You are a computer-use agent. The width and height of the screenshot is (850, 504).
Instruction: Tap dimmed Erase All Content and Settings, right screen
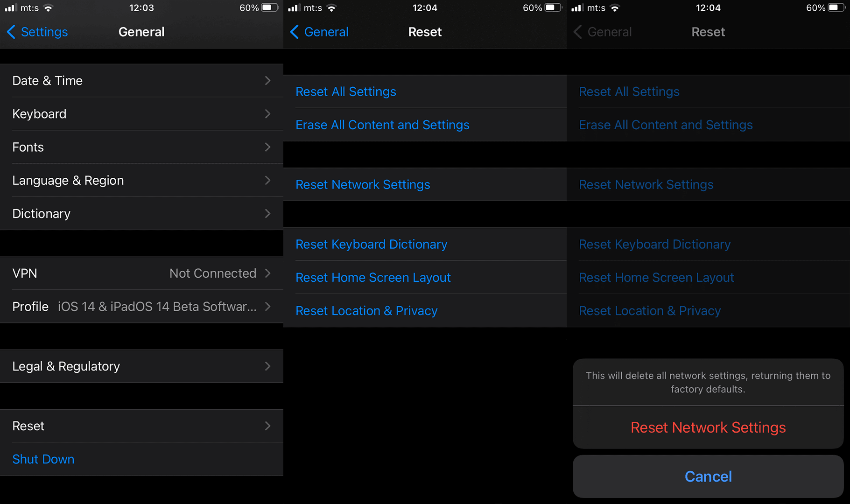[x=708, y=125]
